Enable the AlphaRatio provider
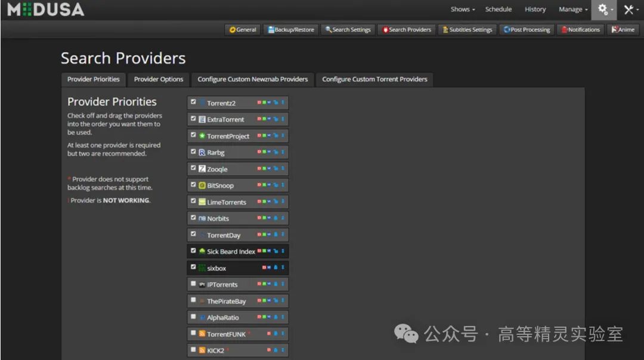Viewport: 644px width, 360px height. [193, 316]
